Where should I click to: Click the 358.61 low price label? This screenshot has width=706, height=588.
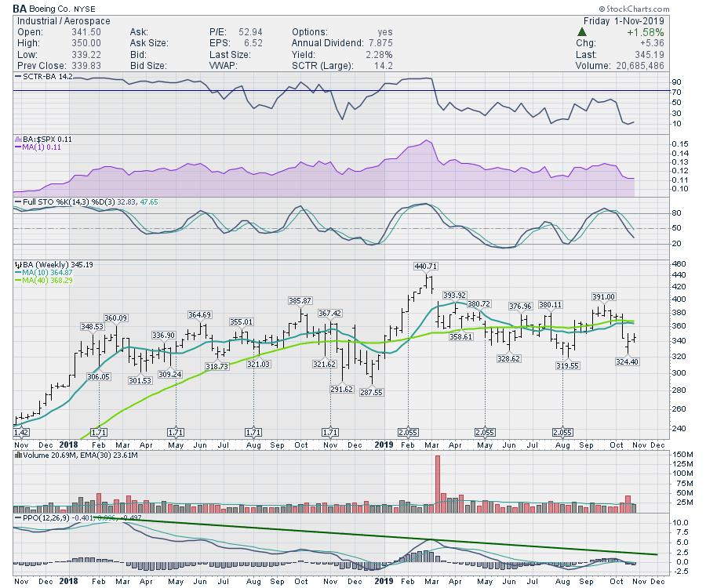(461, 336)
